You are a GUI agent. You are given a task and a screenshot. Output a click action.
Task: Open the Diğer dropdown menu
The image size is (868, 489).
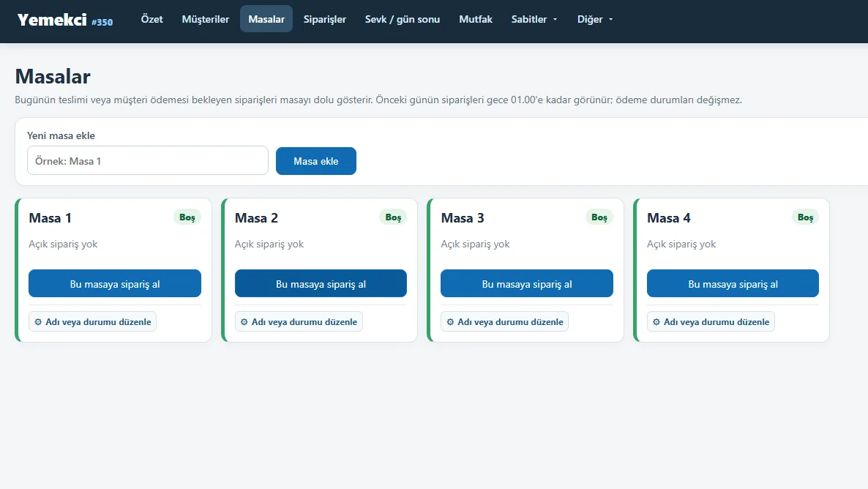click(x=595, y=19)
